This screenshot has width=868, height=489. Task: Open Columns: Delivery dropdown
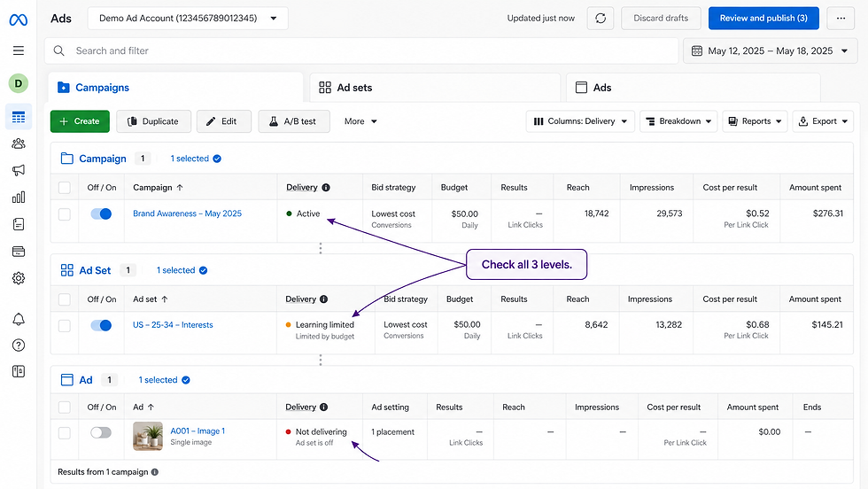pyautogui.click(x=580, y=121)
